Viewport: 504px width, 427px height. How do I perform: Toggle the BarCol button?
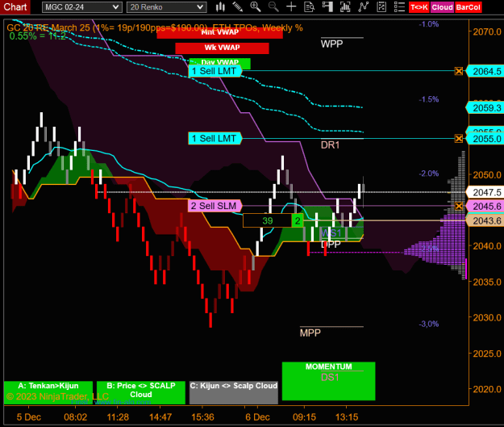[x=468, y=7]
